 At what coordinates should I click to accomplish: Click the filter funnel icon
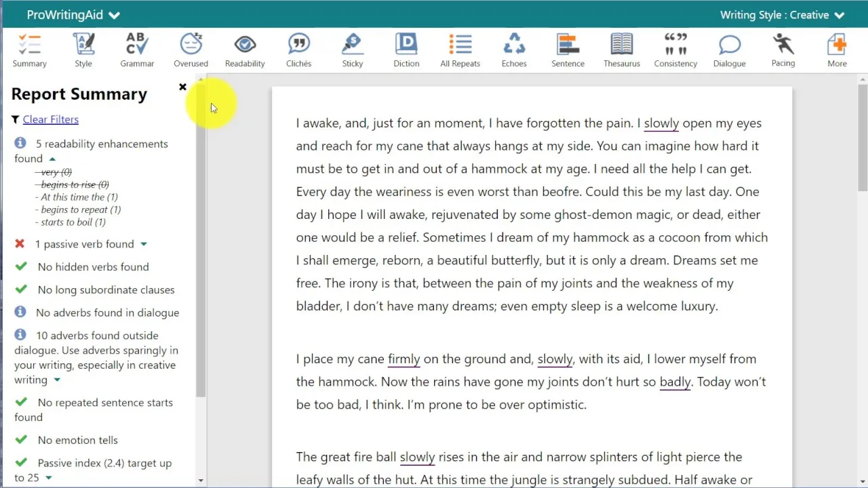click(16, 119)
